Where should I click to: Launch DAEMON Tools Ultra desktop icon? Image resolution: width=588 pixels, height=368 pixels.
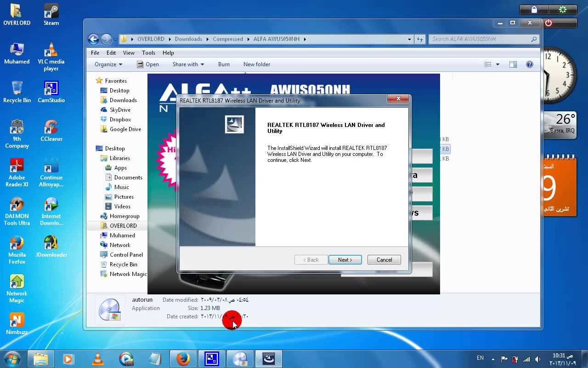17,211
